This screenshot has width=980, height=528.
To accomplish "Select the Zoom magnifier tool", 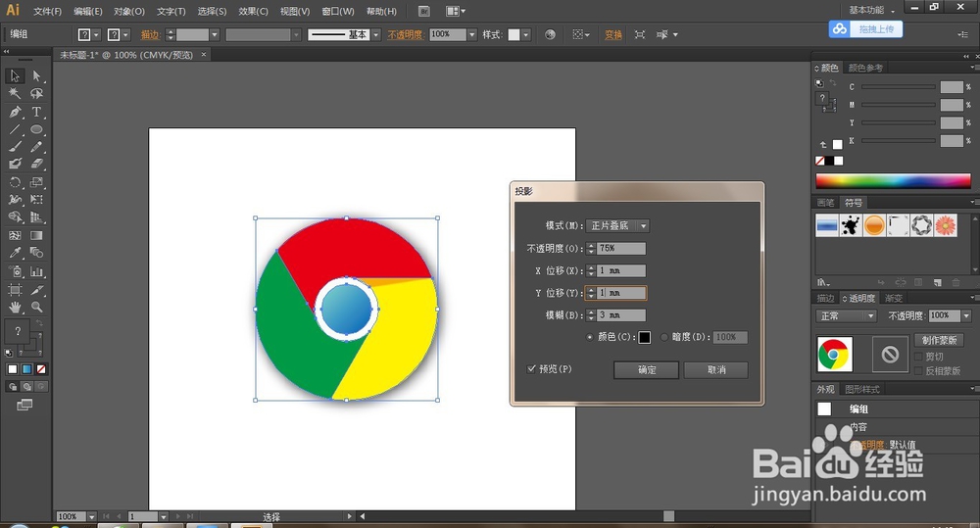I will [37, 308].
